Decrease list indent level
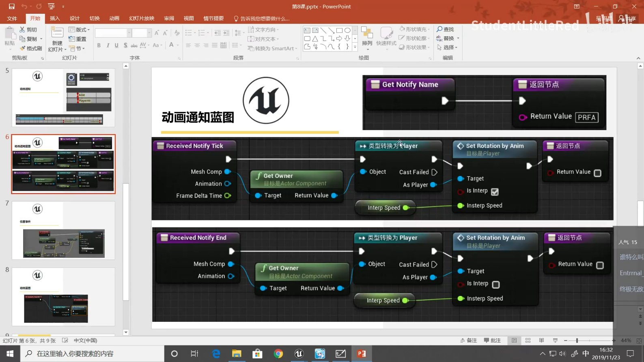 pyautogui.click(x=218, y=33)
